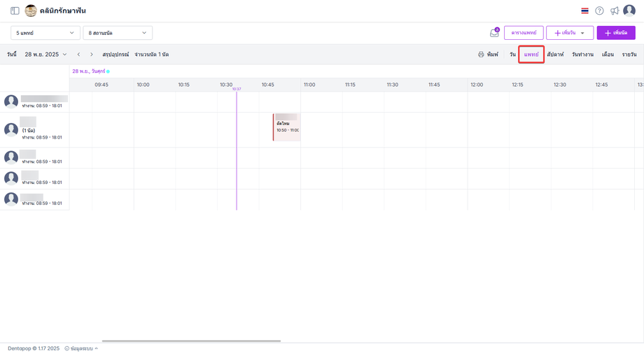Open the announcements megaphone icon

click(x=615, y=10)
